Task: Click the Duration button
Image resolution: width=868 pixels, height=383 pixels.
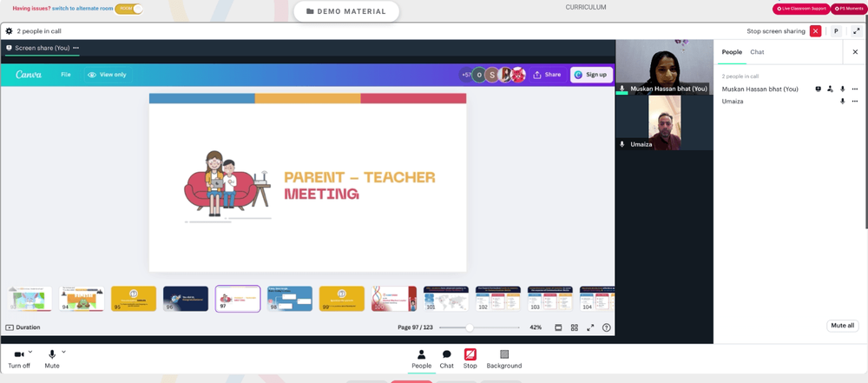Action: [x=23, y=327]
